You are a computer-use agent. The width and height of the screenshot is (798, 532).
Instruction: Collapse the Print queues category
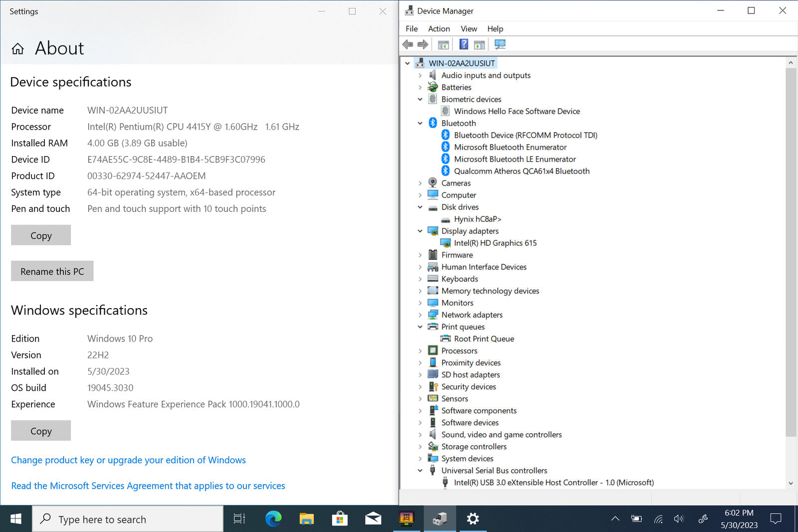(x=420, y=327)
